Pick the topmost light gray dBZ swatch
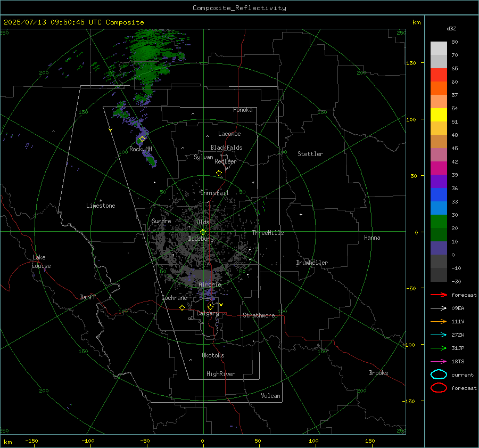Image resolution: width=479 pixels, height=448 pixels. pos(439,48)
